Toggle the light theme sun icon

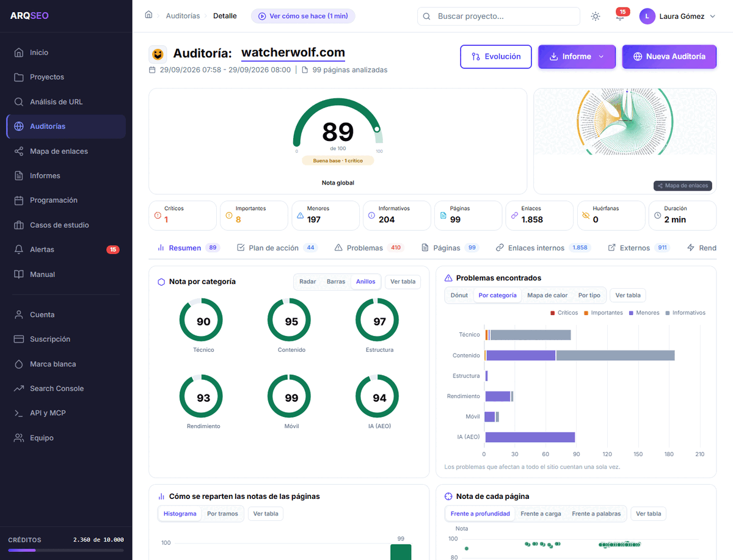[x=596, y=16]
